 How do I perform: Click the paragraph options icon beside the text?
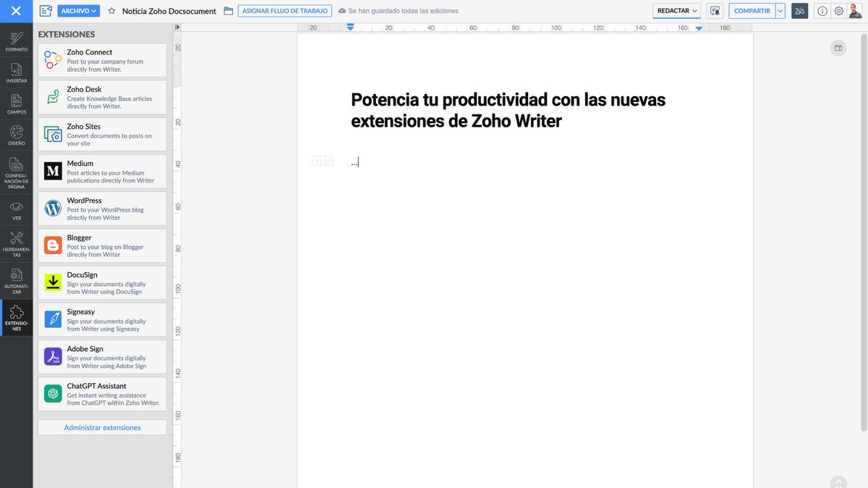329,161
